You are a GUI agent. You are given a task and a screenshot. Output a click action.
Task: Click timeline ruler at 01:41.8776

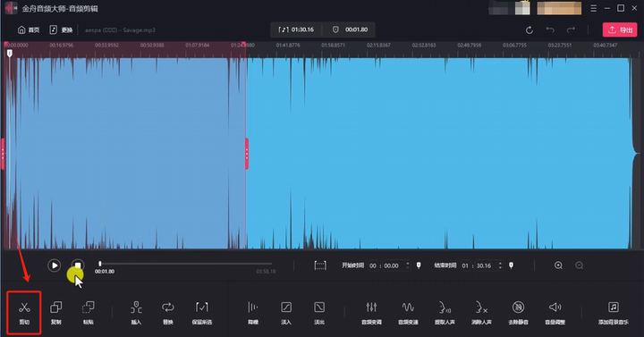pyautogui.click(x=288, y=46)
